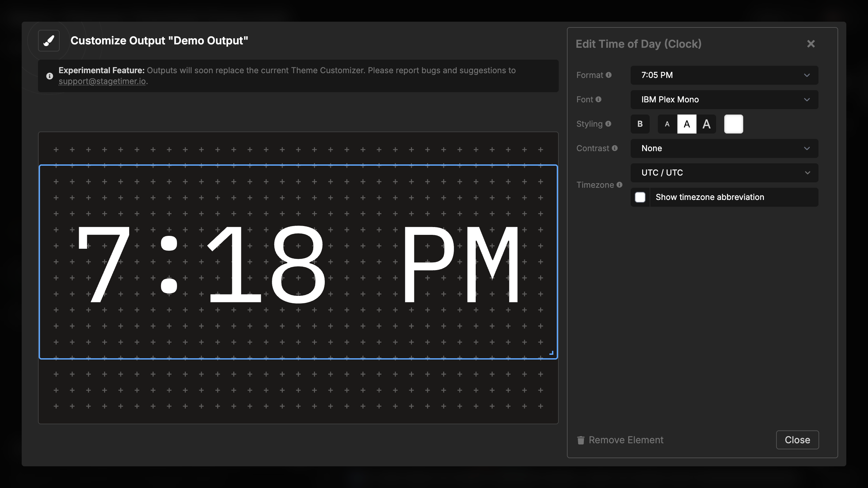Click the Close button
The image size is (868, 488).
pos(797,440)
